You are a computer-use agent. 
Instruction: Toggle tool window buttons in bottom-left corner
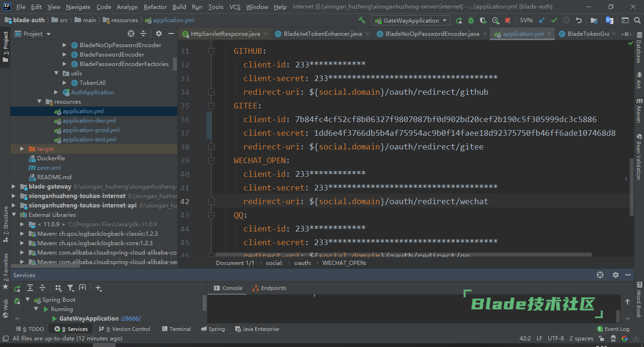coord(6,339)
